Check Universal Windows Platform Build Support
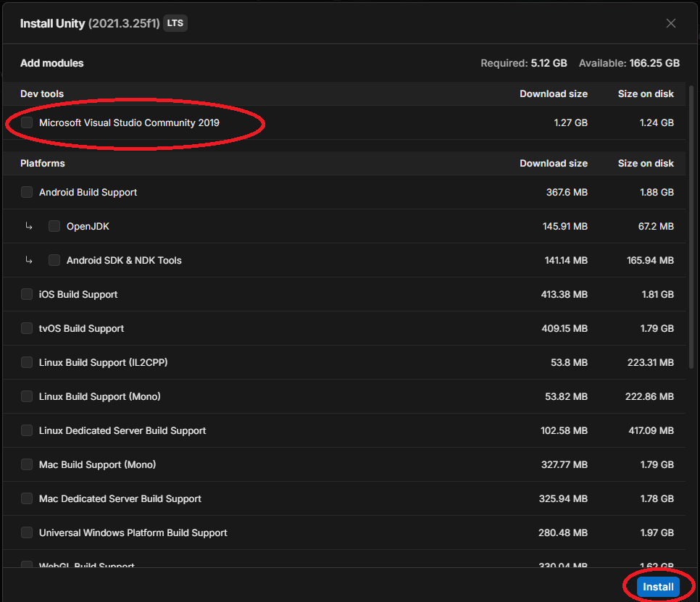 (27, 532)
